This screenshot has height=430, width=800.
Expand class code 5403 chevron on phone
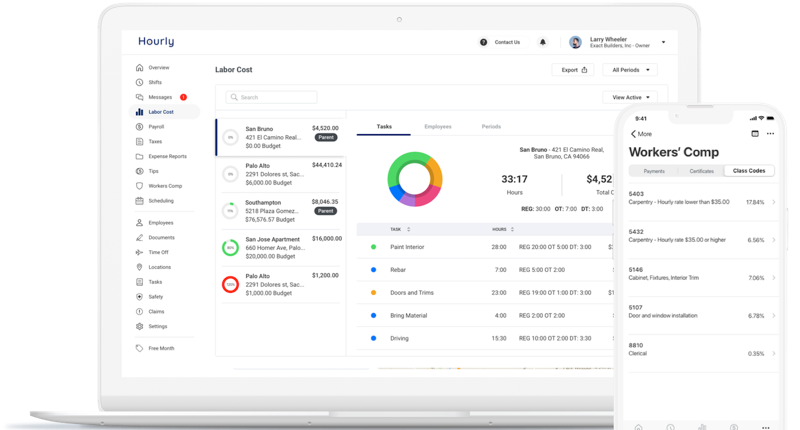tap(773, 202)
